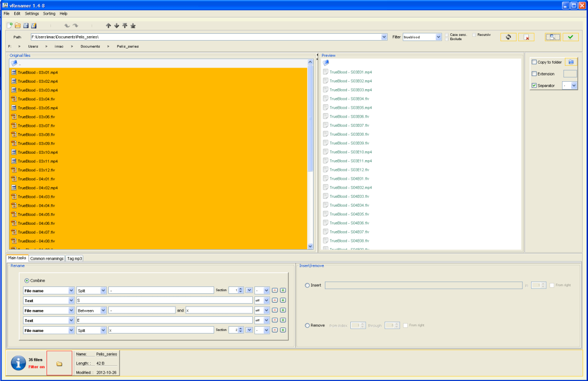Switch to the Common renamings tab
Viewport: 588px width, 381px height.
pos(47,258)
